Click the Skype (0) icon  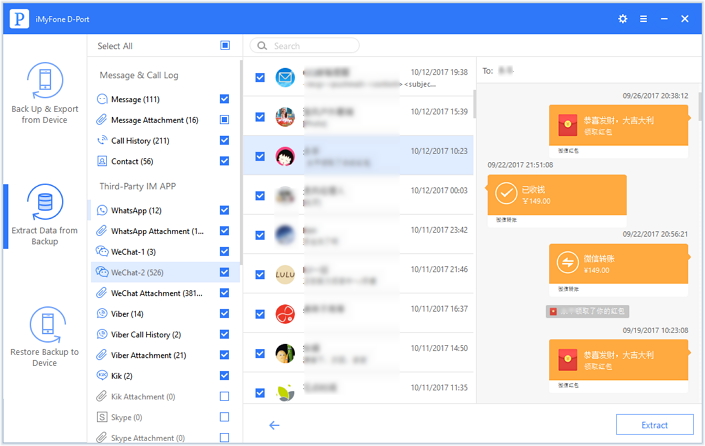click(102, 417)
